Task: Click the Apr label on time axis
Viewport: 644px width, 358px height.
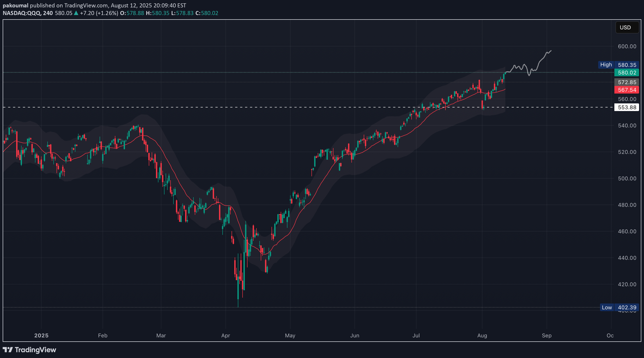Action: pyautogui.click(x=226, y=336)
